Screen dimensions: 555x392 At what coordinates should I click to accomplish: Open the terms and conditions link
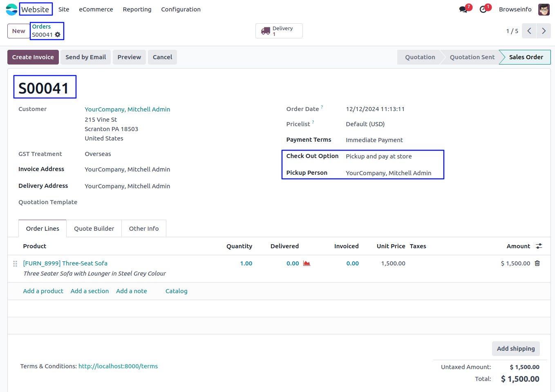pos(118,366)
